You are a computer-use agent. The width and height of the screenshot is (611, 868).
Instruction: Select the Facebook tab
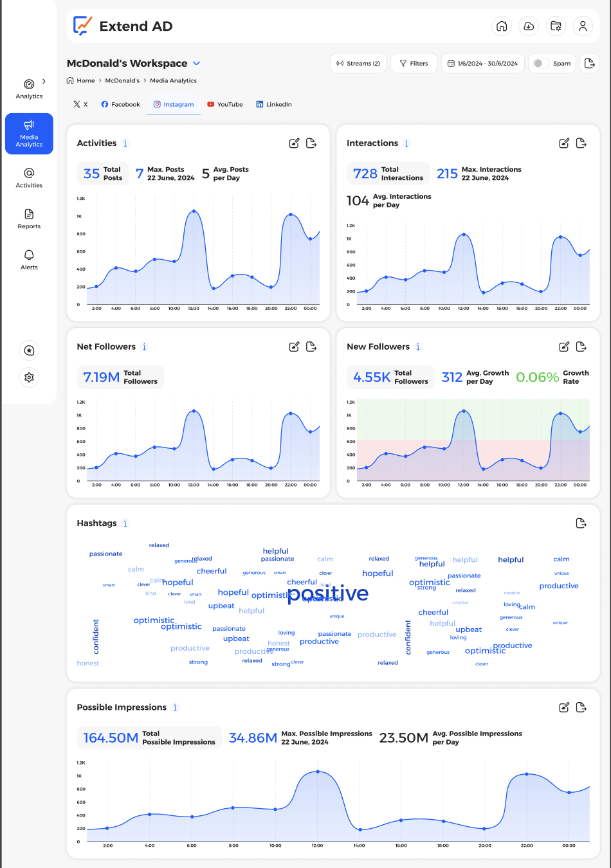[x=120, y=104]
